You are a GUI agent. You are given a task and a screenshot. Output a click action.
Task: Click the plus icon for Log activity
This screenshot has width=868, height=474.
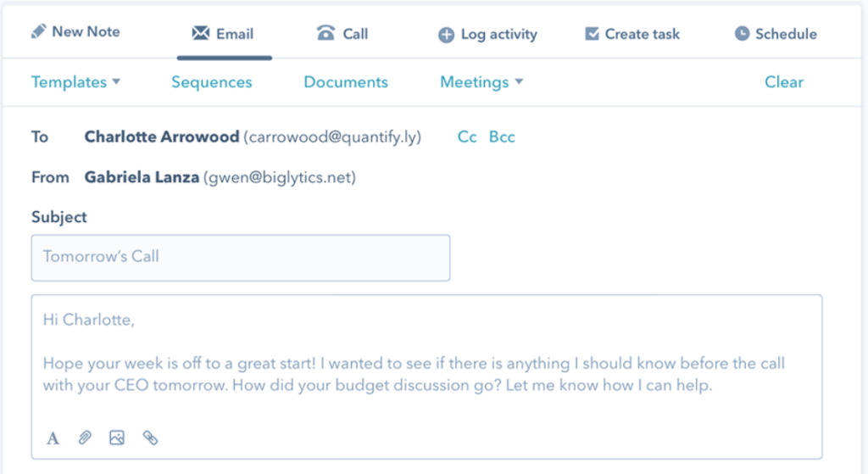(446, 35)
